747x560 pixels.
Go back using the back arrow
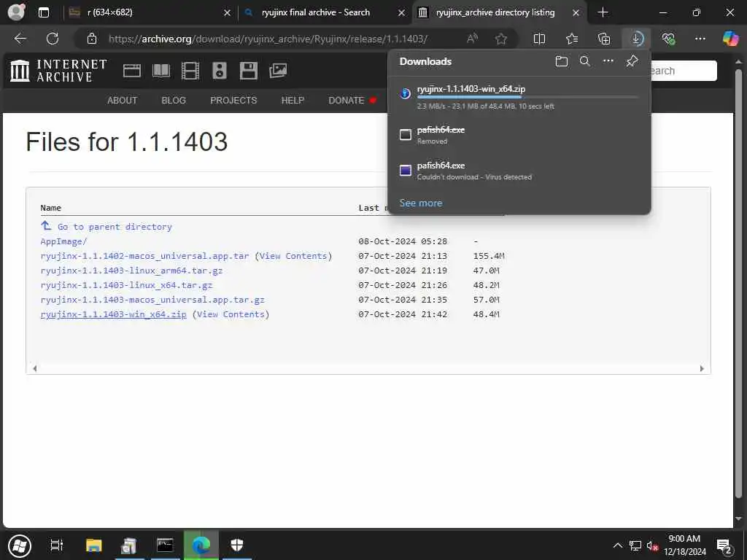point(20,39)
